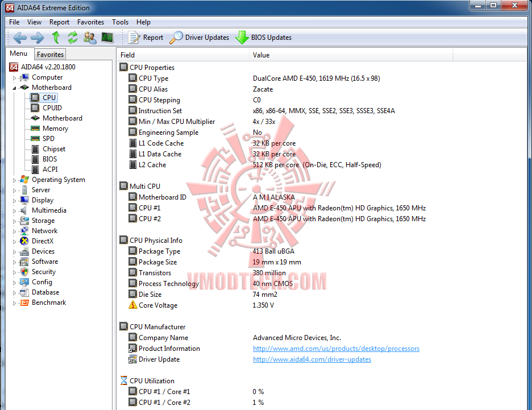532x410 pixels.
Task: Expand the Computer tree node
Action: point(14,78)
